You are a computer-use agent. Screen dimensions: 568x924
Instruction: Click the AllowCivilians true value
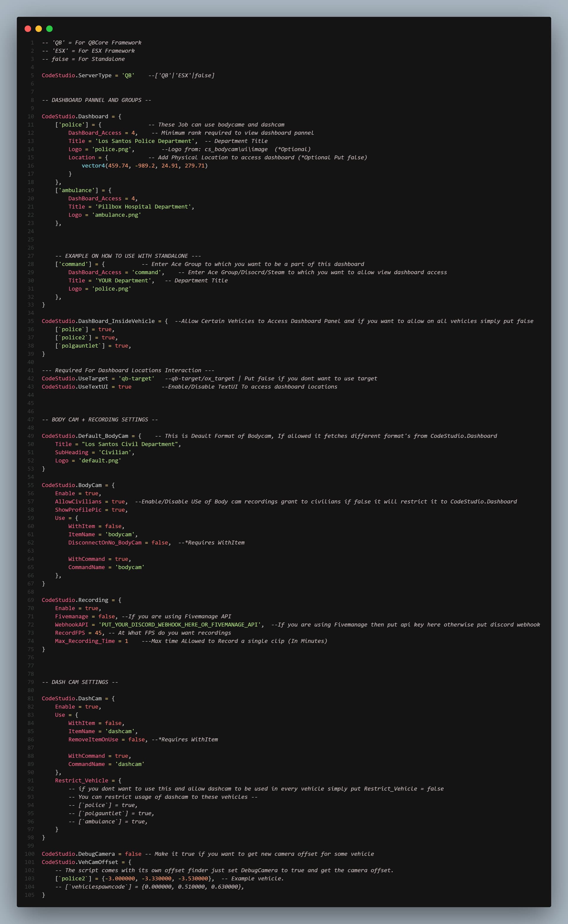click(x=118, y=502)
